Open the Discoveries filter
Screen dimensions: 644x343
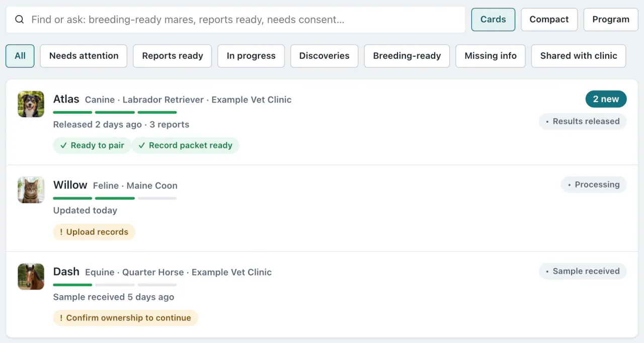(x=324, y=56)
